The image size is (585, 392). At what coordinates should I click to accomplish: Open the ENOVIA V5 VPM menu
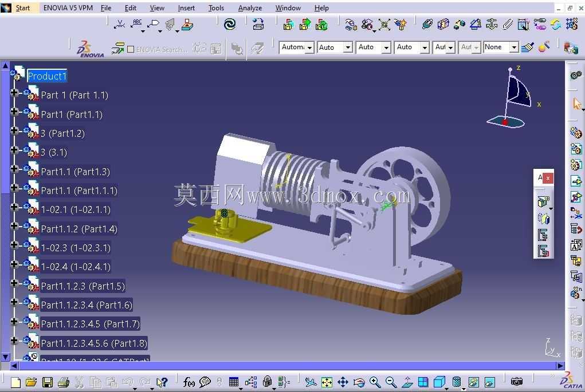tap(68, 8)
